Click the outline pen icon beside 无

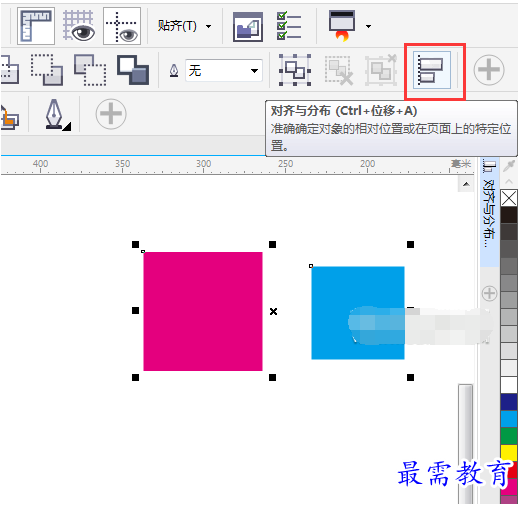click(x=174, y=71)
